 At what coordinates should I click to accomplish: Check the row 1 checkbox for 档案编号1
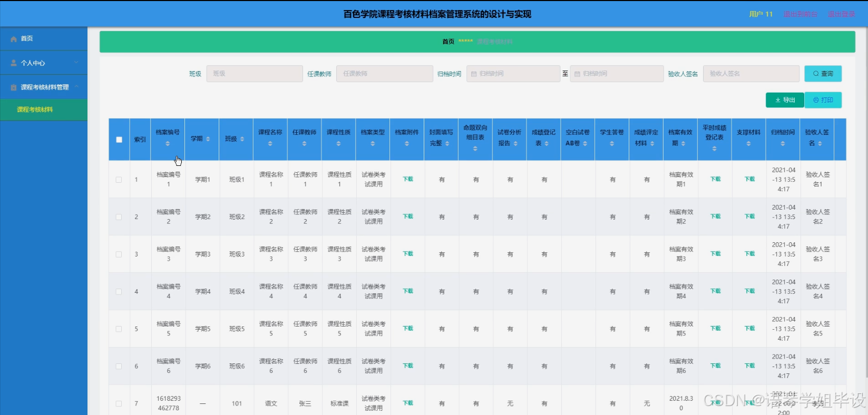point(119,180)
